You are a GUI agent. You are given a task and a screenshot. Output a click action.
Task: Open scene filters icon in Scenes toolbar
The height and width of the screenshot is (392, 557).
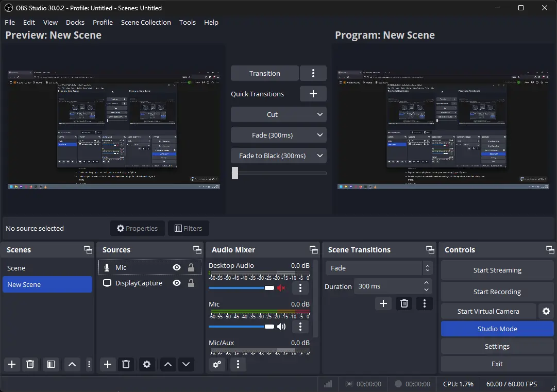tap(51, 364)
